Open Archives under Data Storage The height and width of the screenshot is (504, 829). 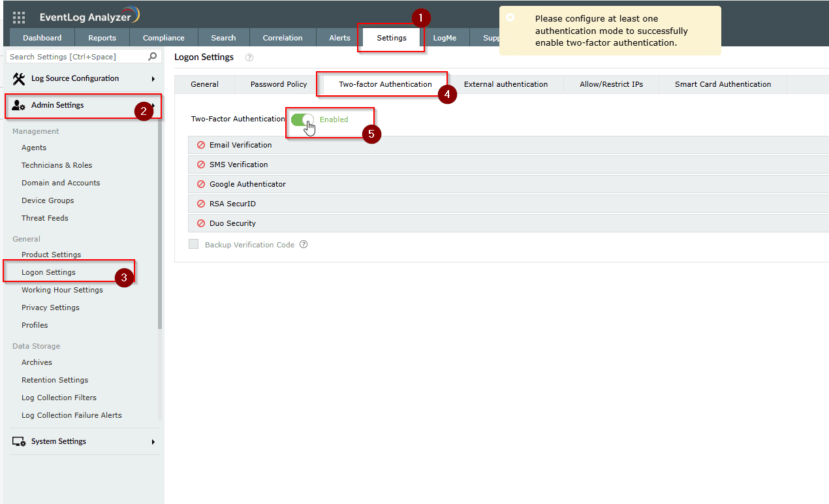[x=37, y=362]
